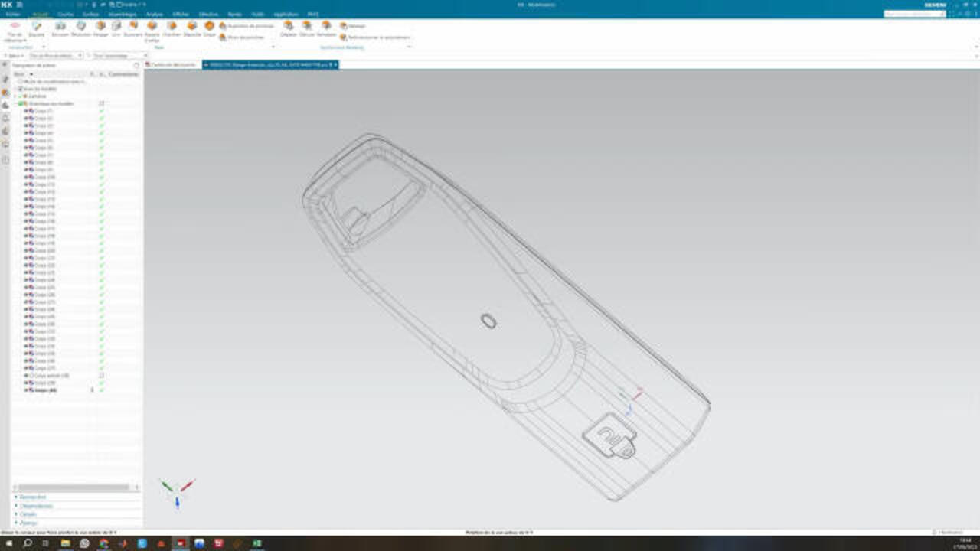Open Google Chrome from the taskbar
Viewport: 980px width, 551px height.
[x=103, y=543]
